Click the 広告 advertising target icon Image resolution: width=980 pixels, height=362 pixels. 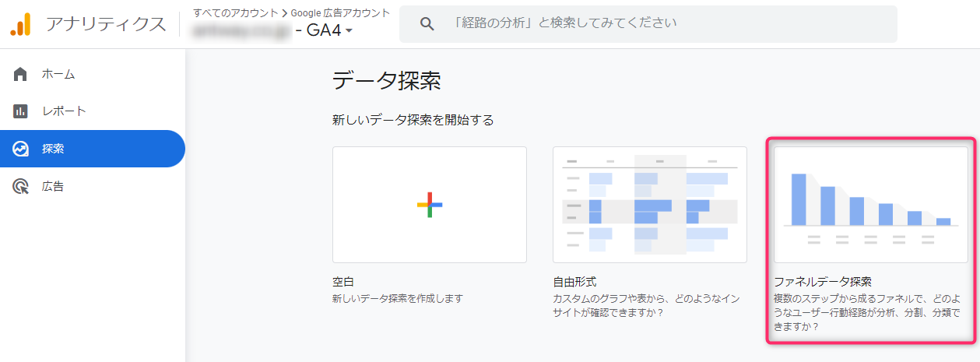[21, 187]
